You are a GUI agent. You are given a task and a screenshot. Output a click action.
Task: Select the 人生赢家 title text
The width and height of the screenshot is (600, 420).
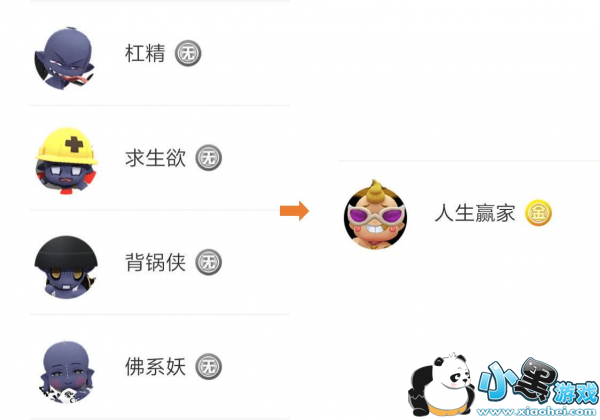[475, 213]
